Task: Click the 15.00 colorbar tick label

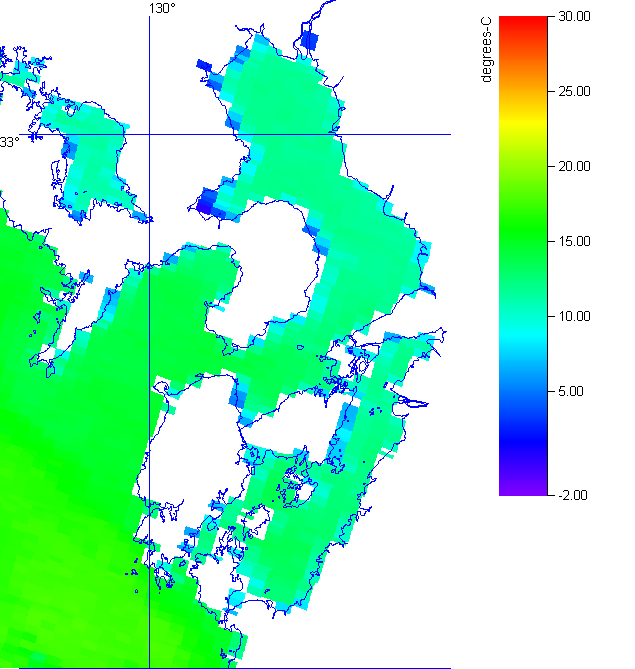Action: 574,241
